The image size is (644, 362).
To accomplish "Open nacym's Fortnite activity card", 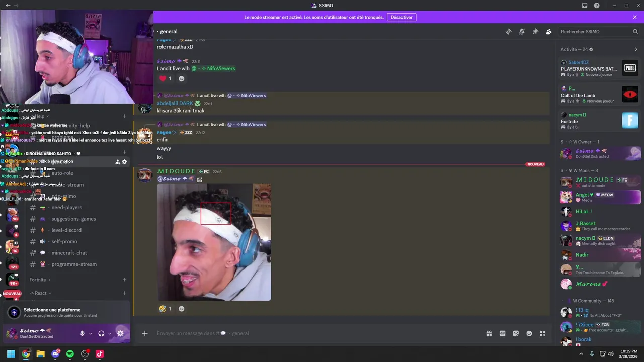I will click(x=600, y=121).
